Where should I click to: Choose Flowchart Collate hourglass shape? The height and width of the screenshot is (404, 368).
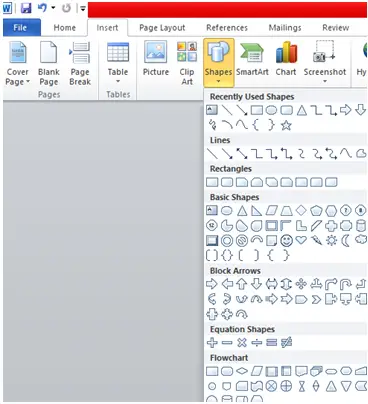coord(301,386)
